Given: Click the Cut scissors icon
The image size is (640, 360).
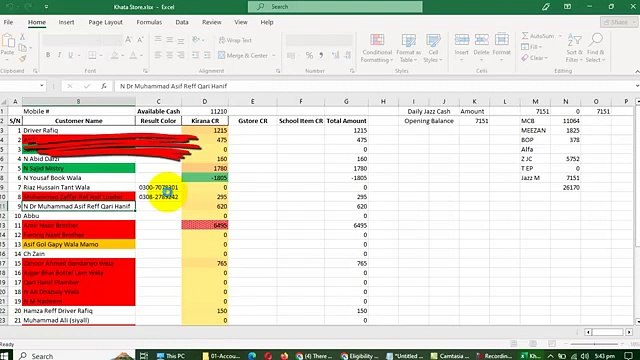Looking at the screenshot, I should click(x=22, y=37).
